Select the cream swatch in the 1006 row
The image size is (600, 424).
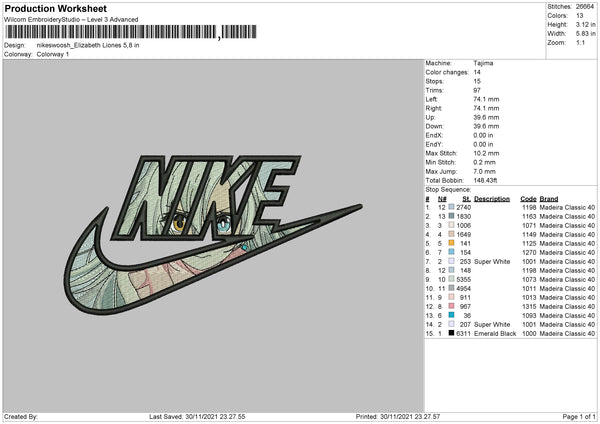452,225
